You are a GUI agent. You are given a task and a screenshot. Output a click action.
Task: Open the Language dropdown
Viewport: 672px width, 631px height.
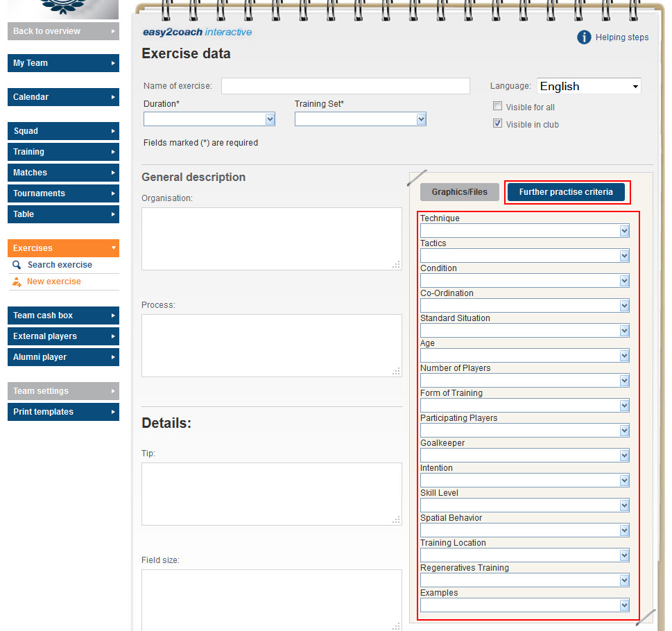[589, 86]
